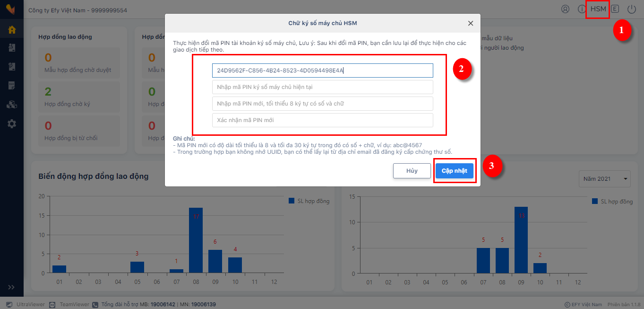Click the information icon in header
Viewport: 644px width, 309px height.
click(x=582, y=9)
